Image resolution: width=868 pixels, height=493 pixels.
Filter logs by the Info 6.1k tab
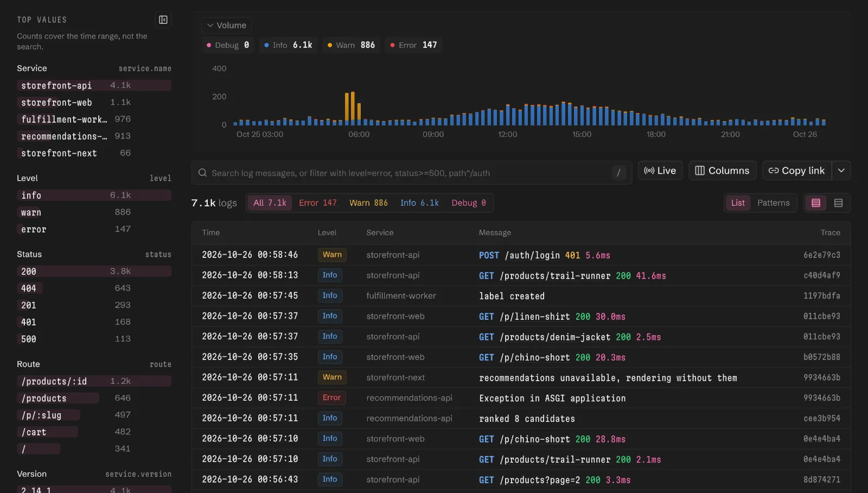pos(420,203)
